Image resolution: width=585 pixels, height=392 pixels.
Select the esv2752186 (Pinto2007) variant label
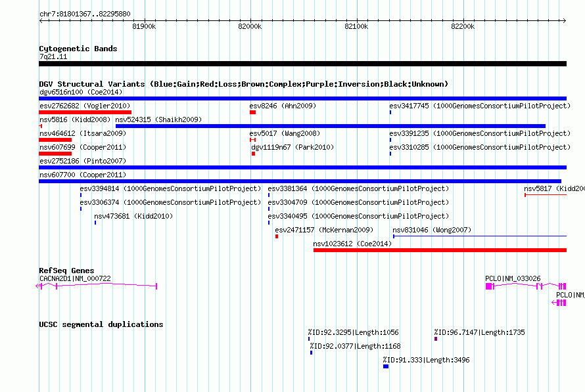[x=83, y=161]
